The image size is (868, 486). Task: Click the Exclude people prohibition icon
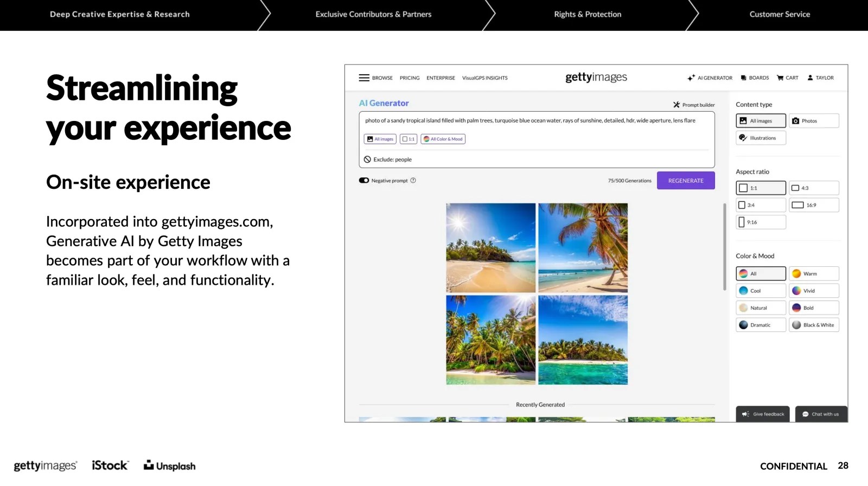[367, 159]
